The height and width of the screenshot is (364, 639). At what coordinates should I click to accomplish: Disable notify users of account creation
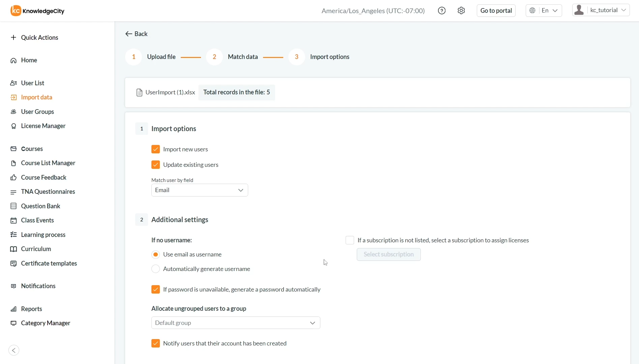(155, 343)
